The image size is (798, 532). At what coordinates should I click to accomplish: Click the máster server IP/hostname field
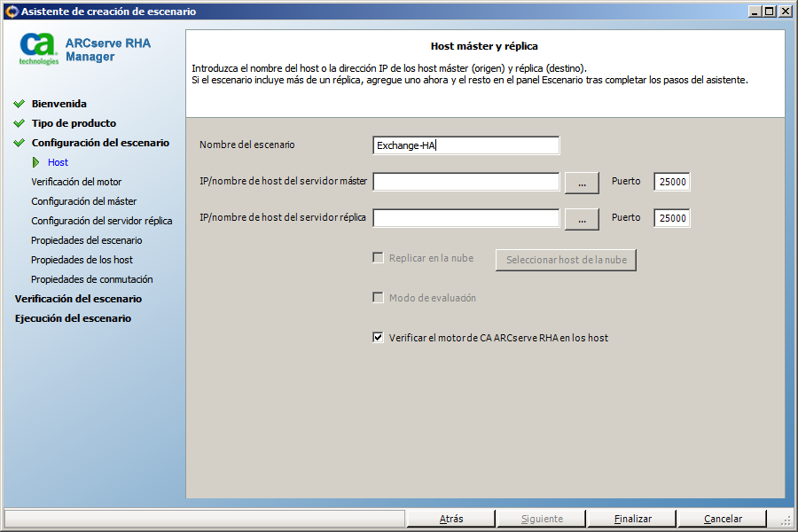[466, 182]
